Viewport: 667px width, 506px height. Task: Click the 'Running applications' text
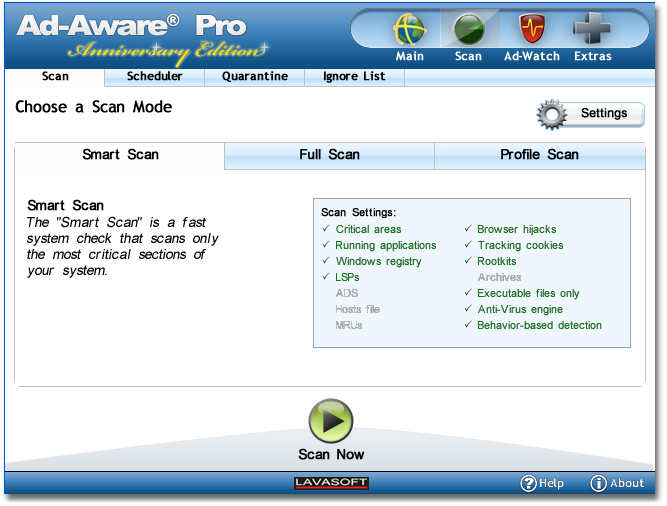pyautogui.click(x=386, y=246)
